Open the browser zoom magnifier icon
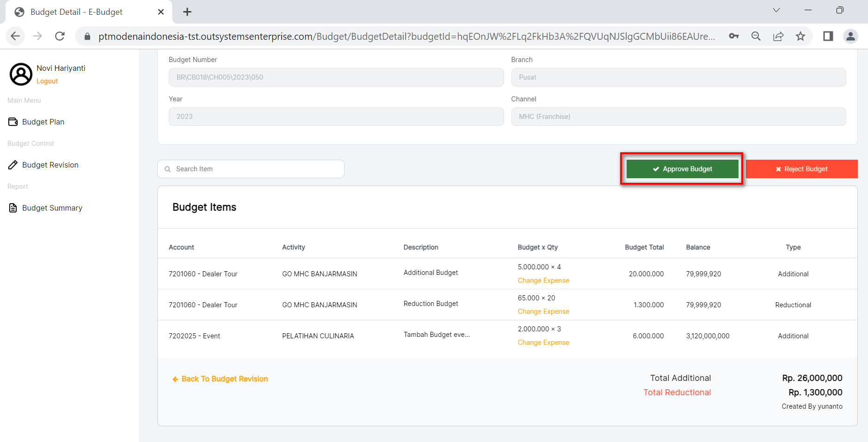This screenshot has height=442, width=868. 756,36
